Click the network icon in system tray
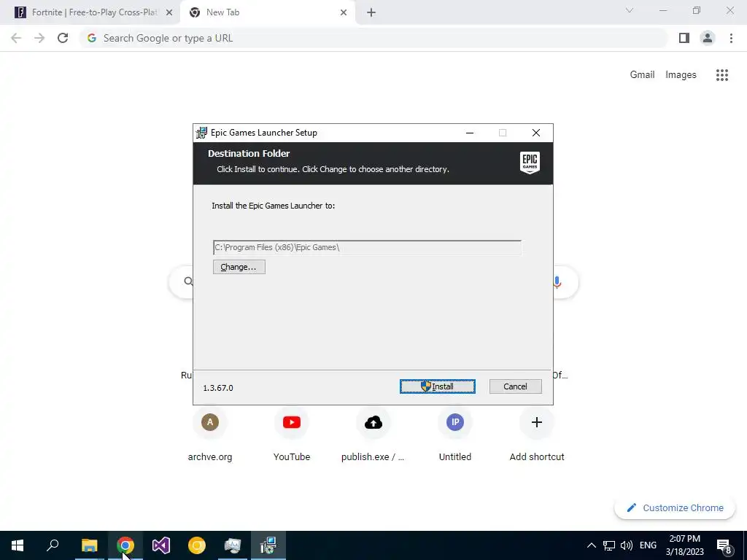 point(609,545)
